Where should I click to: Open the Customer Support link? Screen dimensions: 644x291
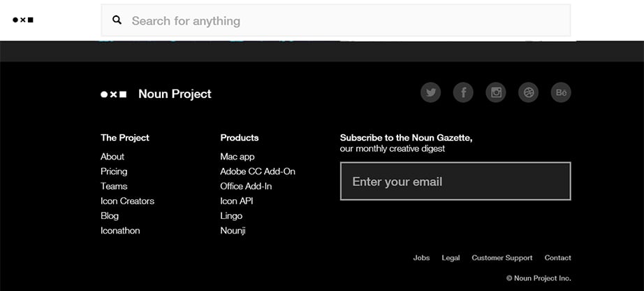502,257
